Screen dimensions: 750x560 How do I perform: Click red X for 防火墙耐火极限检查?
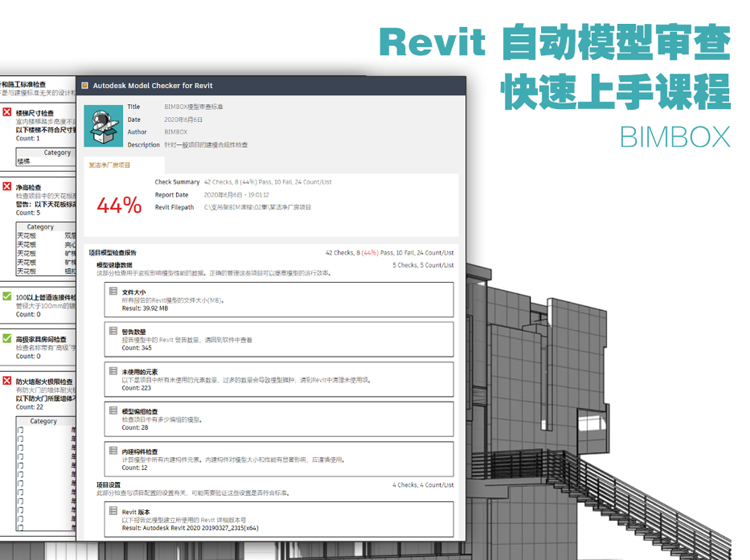7,381
